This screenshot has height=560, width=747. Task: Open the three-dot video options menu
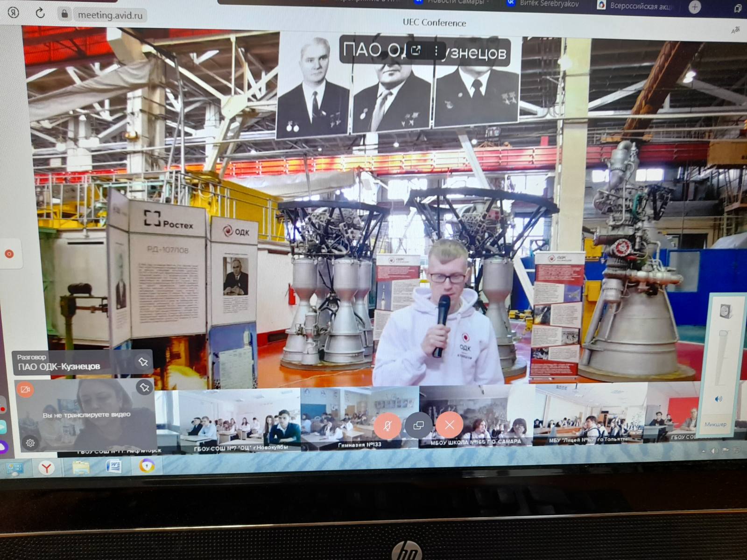tap(436, 51)
